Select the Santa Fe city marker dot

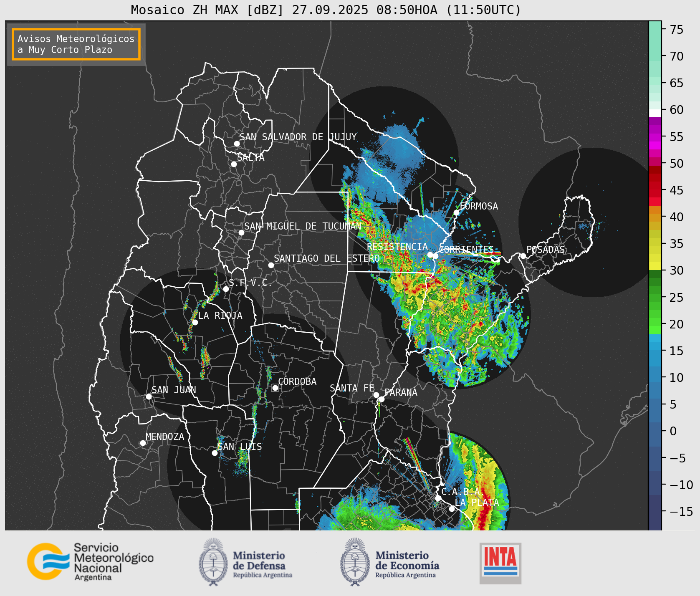tap(376, 395)
